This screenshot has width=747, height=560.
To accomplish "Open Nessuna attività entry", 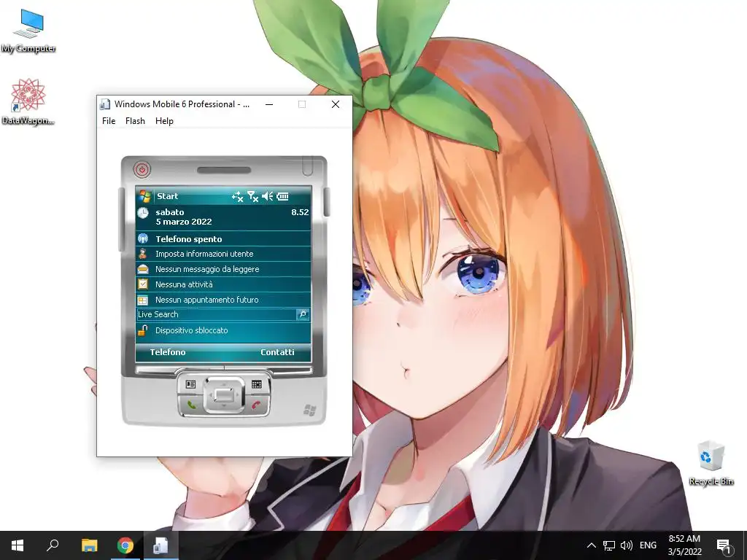I will (x=223, y=284).
